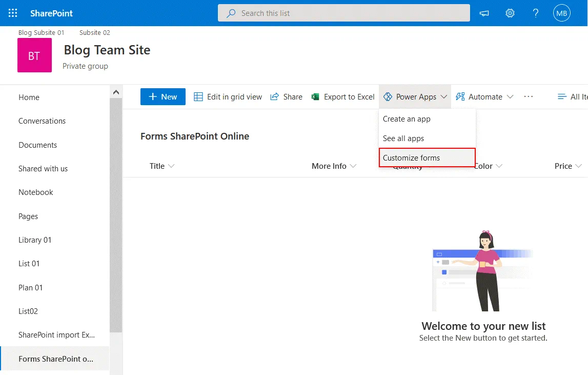588x375 pixels.
Task: Open the MB account profile avatar
Action: tap(562, 13)
